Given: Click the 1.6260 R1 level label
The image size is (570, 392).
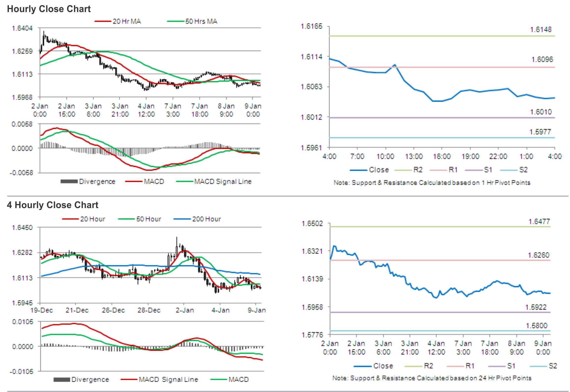Looking at the screenshot, I should click(x=538, y=255).
